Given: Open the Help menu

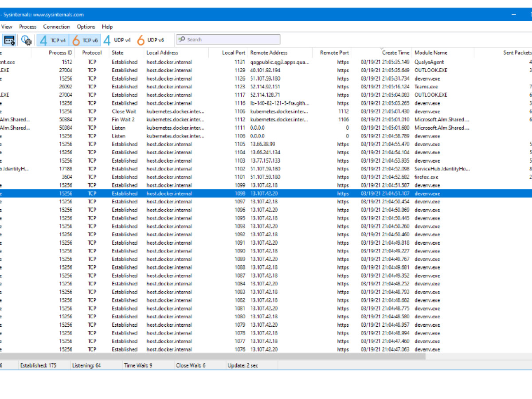Looking at the screenshot, I should pos(107,27).
